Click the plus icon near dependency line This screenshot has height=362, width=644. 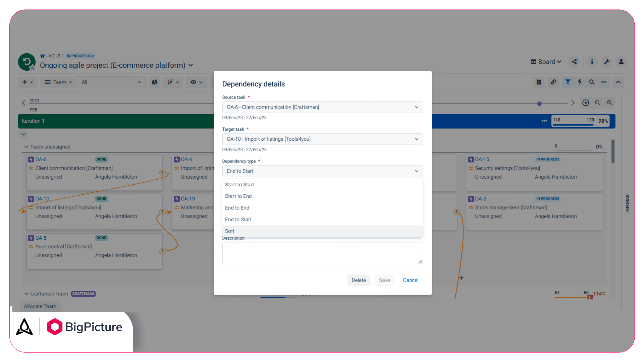tap(462, 278)
